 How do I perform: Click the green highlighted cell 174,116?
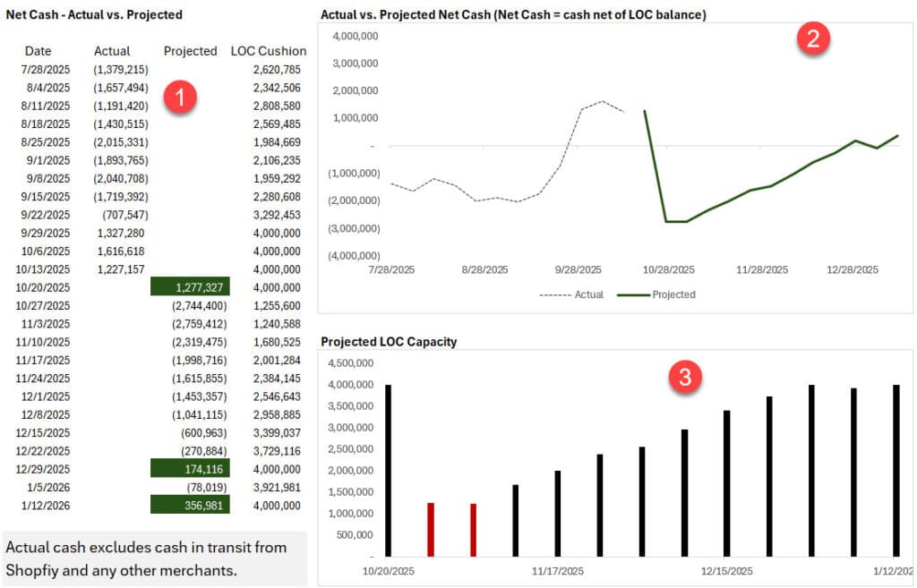[x=191, y=469]
